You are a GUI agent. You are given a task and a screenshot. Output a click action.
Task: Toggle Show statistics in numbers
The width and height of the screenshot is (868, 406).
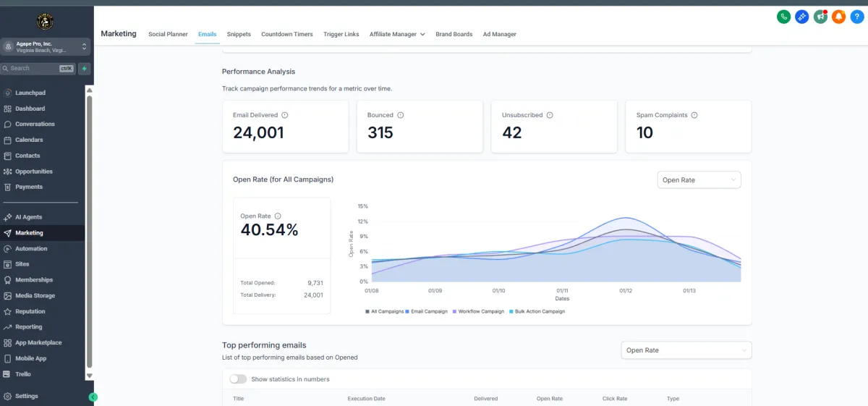click(x=238, y=379)
